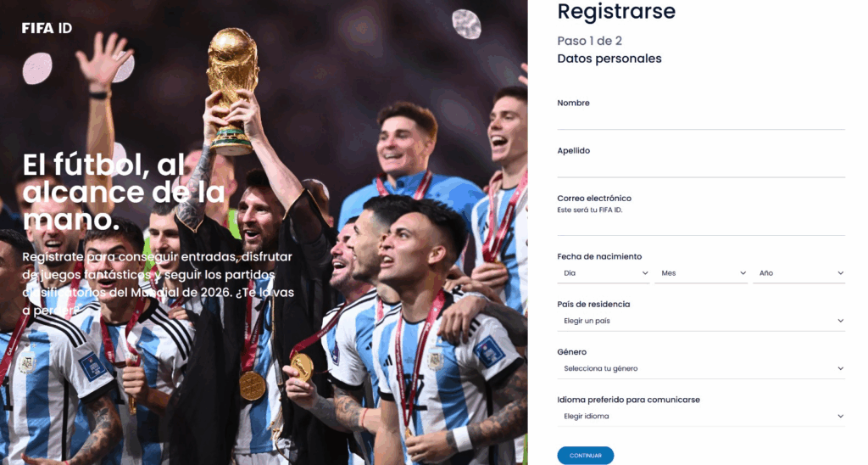The image size is (868, 465).
Task: Click the blue CONTINUAR button
Action: tap(585, 456)
